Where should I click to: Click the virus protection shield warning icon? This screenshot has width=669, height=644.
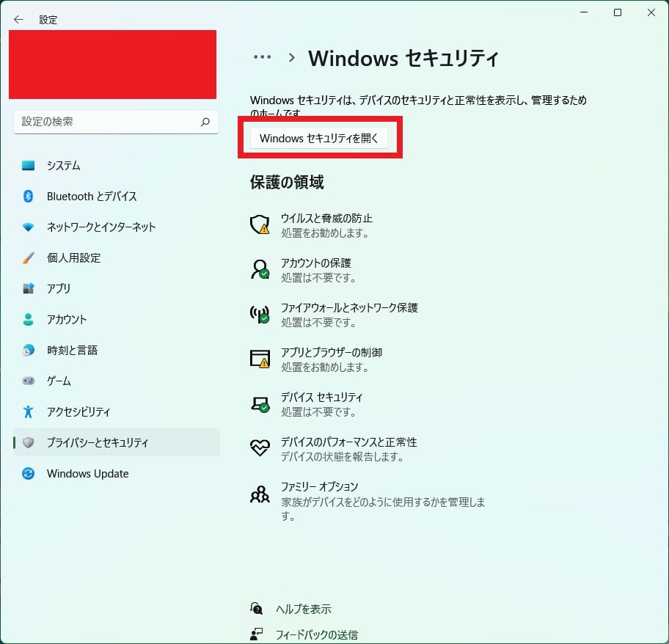tap(260, 224)
